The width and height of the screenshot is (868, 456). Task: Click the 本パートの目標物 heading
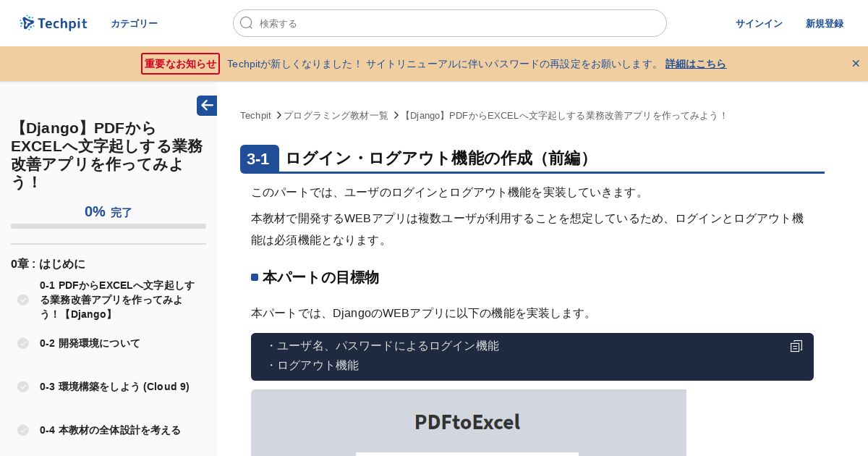320,277
